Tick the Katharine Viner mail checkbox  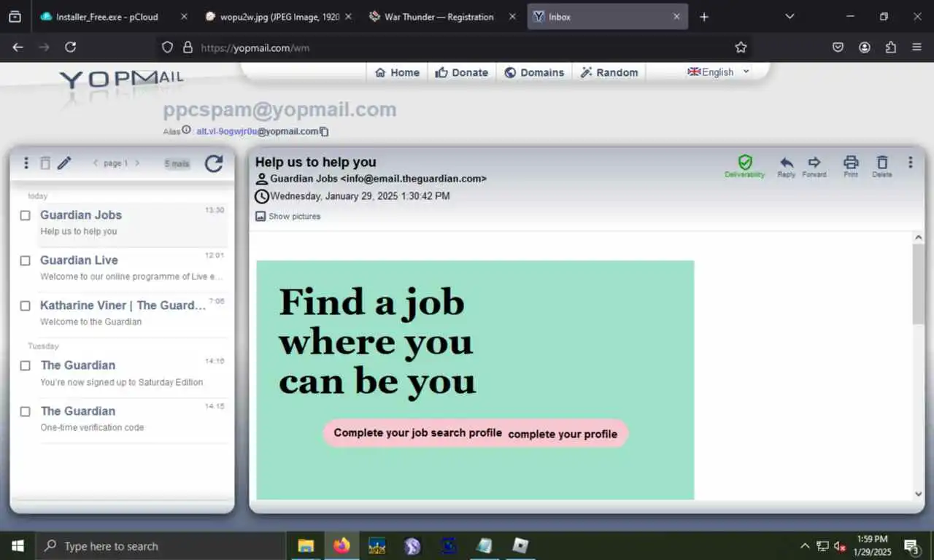pos(26,306)
